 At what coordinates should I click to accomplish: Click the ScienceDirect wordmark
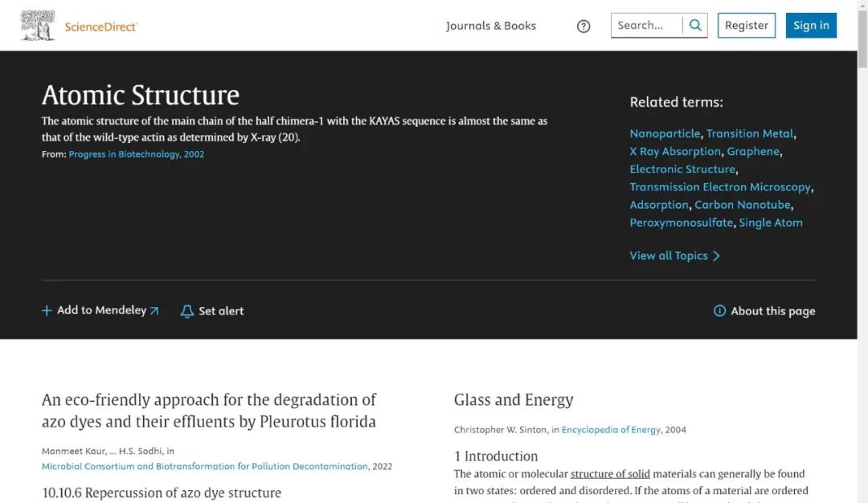[100, 27]
